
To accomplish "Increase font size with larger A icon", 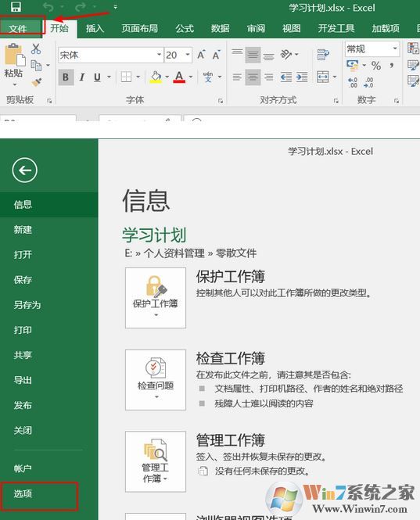I will coord(201,55).
